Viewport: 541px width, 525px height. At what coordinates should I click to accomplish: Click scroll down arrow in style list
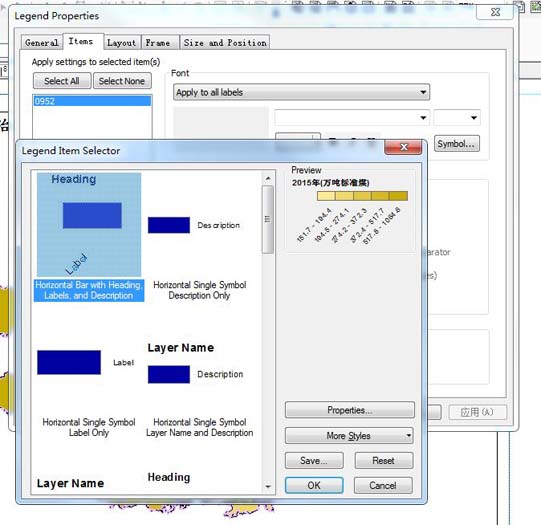pos(268,487)
